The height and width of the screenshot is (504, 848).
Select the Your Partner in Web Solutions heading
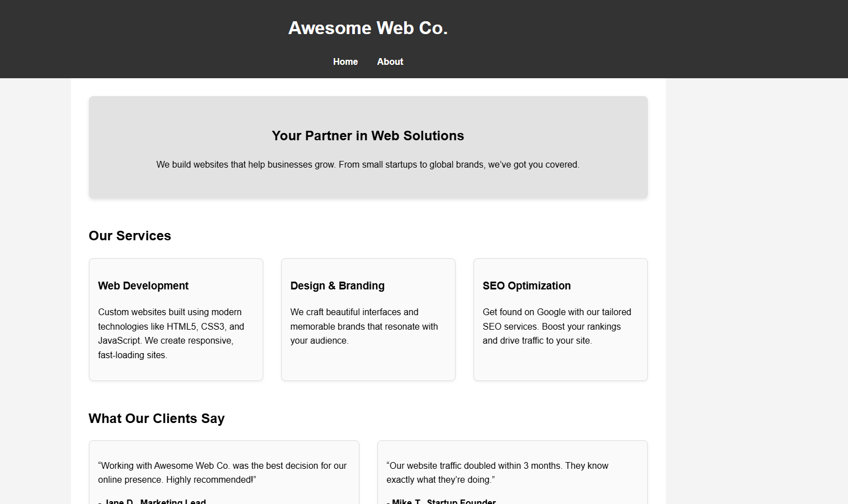pyautogui.click(x=368, y=136)
